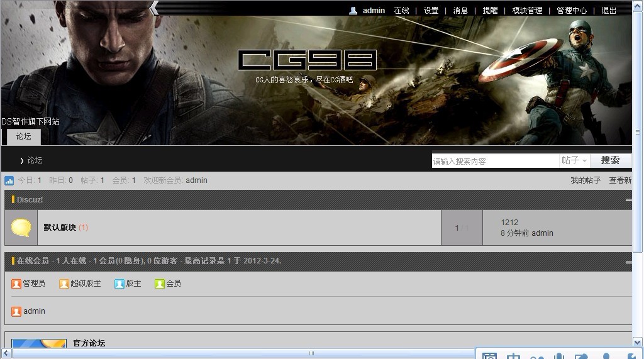Open 消息 messages from top bar
The width and height of the screenshot is (644, 359).
[x=460, y=11]
